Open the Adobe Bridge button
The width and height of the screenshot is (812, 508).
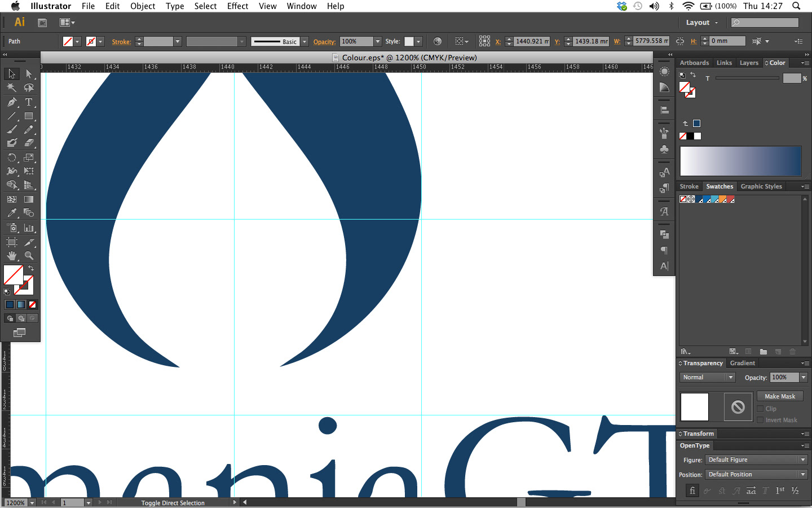(x=42, y=23)
